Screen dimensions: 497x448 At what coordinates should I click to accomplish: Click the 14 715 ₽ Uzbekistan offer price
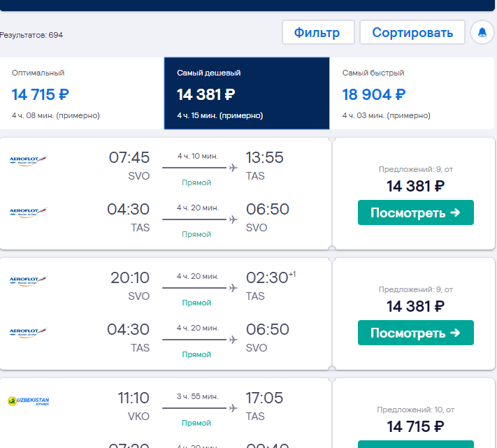click(415, 426)
